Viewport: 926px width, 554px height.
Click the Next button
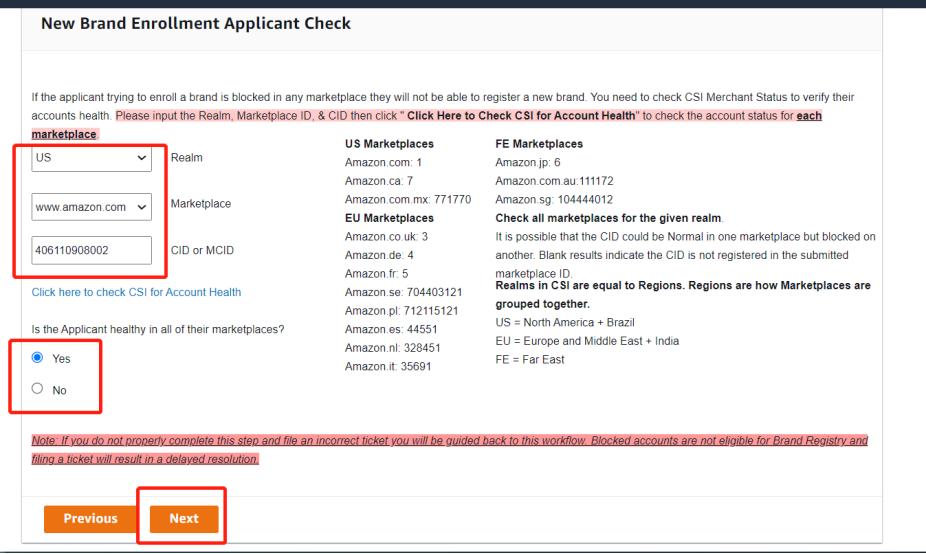[184, 519]
